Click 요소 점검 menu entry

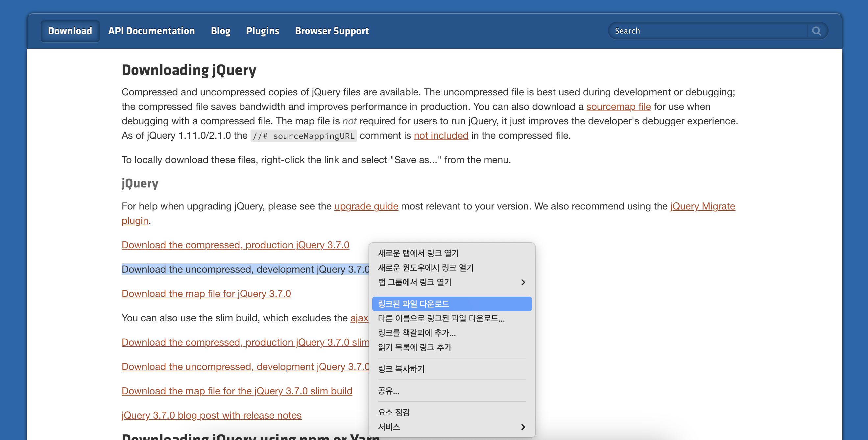coord(394,412)
